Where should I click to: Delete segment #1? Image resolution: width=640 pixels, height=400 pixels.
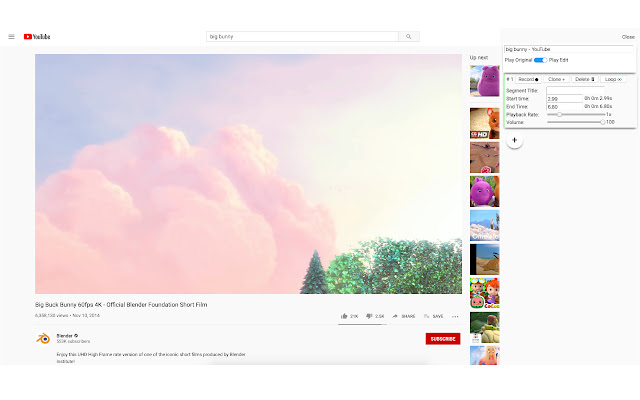tap(584, 79)
